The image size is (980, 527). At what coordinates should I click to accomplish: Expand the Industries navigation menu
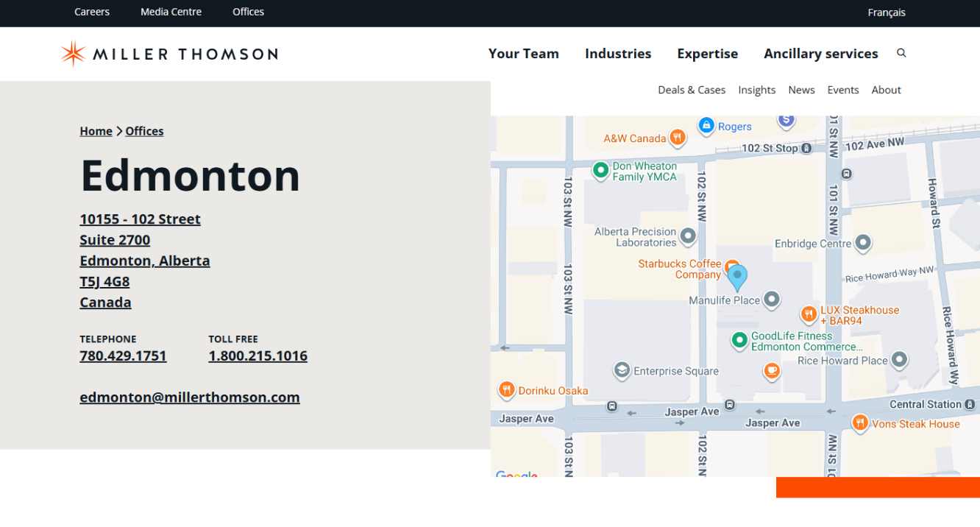click(x=617, y=54)
